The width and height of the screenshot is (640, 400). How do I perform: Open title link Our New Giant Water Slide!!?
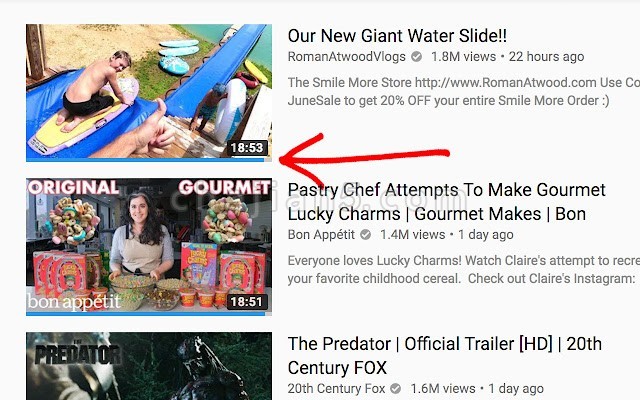point(397,36)
